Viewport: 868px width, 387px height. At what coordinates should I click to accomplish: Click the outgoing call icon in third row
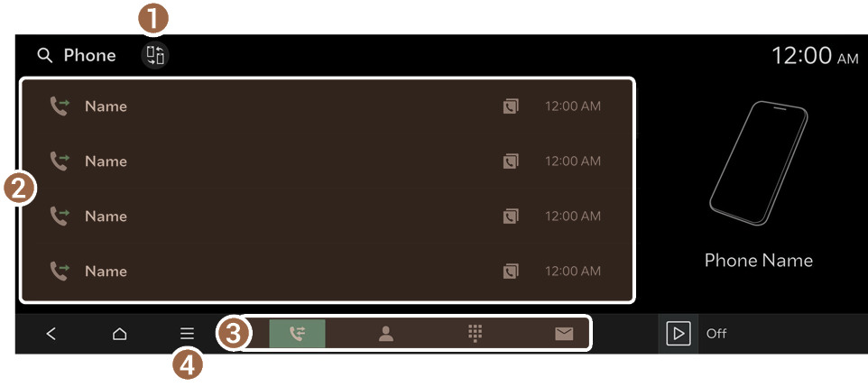60,216
